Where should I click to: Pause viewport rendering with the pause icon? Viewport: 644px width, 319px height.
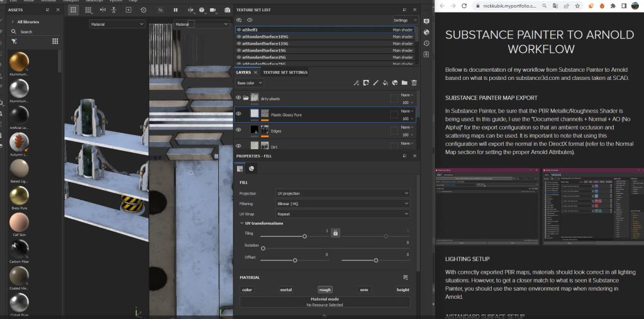(176, 10)
